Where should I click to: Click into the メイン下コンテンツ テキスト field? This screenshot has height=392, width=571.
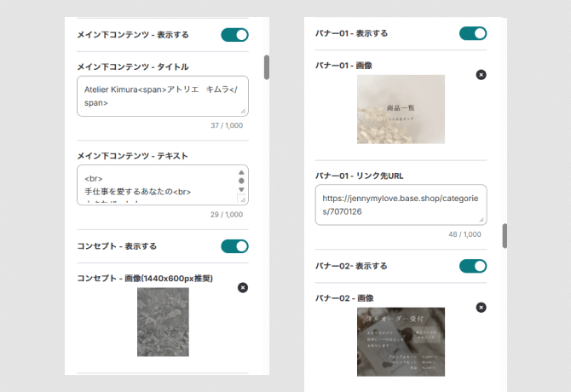(153, 185)
